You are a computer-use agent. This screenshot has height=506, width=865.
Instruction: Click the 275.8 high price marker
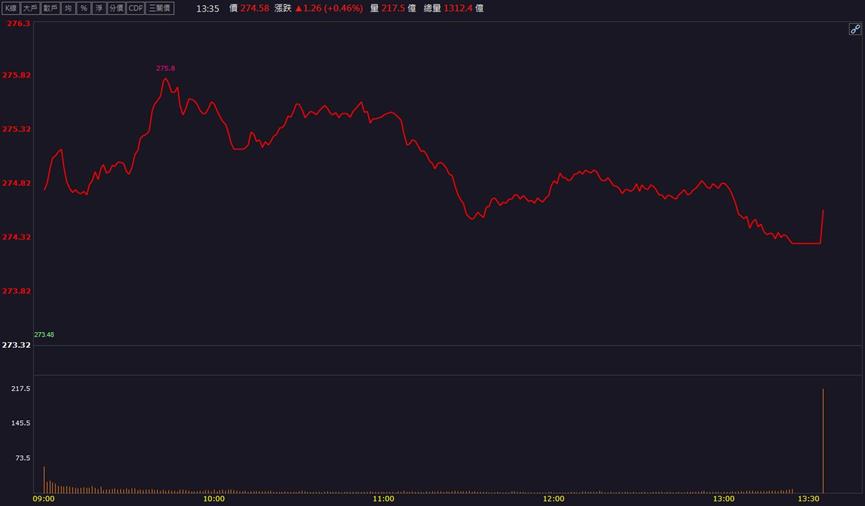(165, 68)
